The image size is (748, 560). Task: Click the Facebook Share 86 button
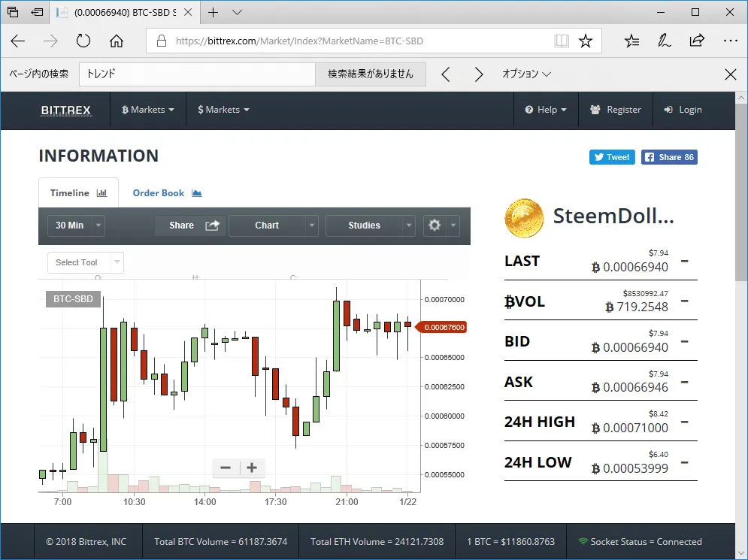coord(669,157)
